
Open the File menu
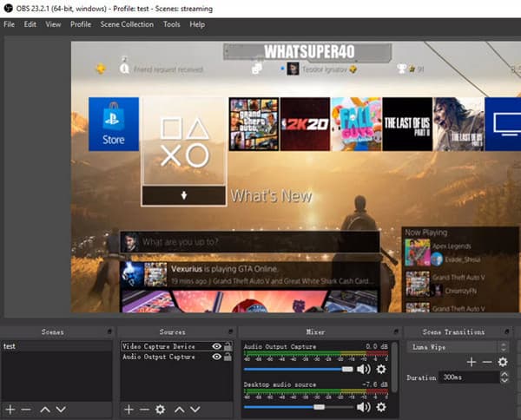tap(9, 24)
